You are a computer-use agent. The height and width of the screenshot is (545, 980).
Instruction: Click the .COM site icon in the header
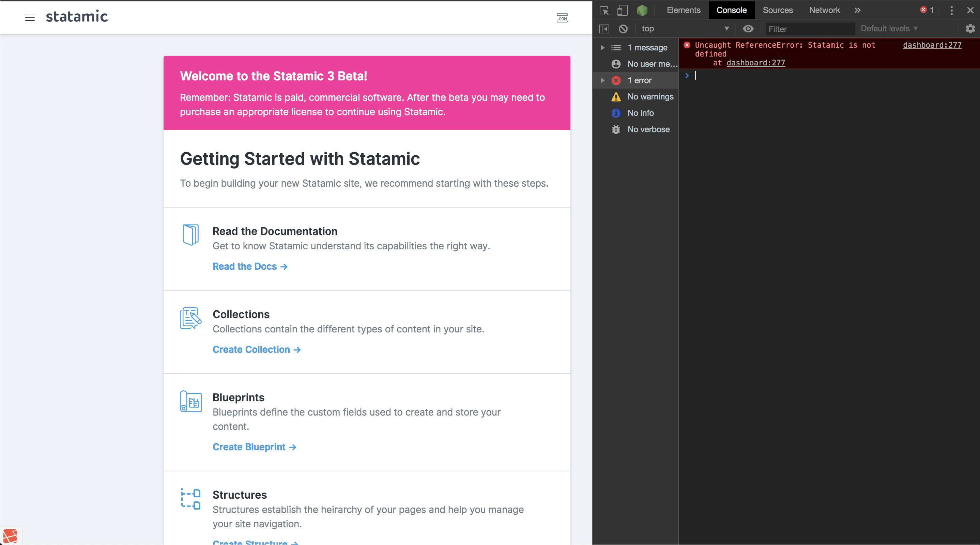[562, 17]
